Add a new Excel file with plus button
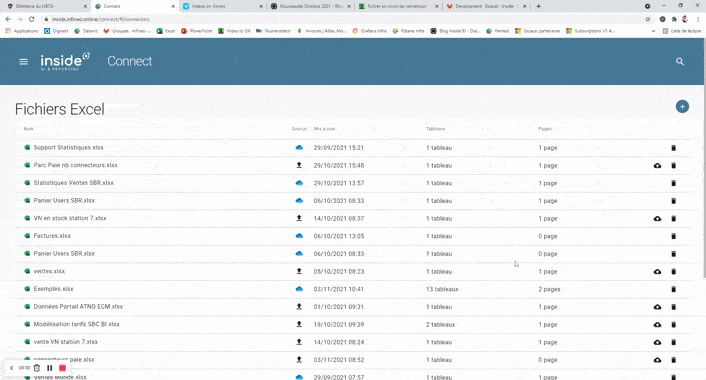706x380 pixels. (x=682, y=107)
